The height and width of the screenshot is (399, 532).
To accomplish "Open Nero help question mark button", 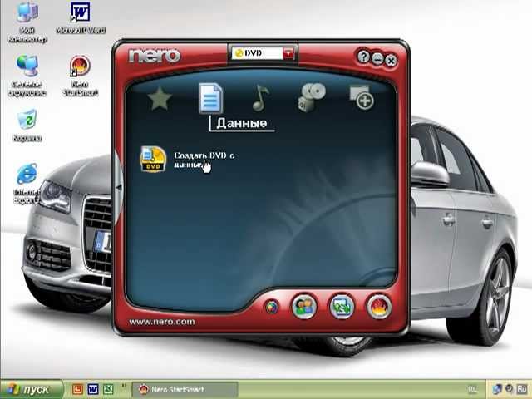I will [x=363, y=57].
